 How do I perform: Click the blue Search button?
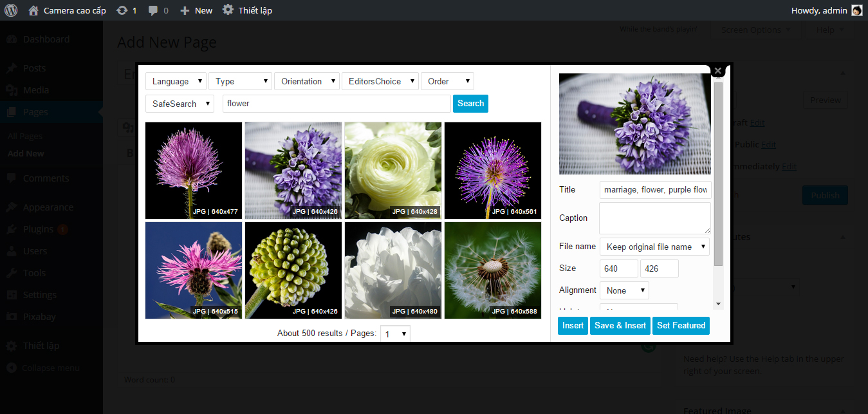(x=470, y=104)
